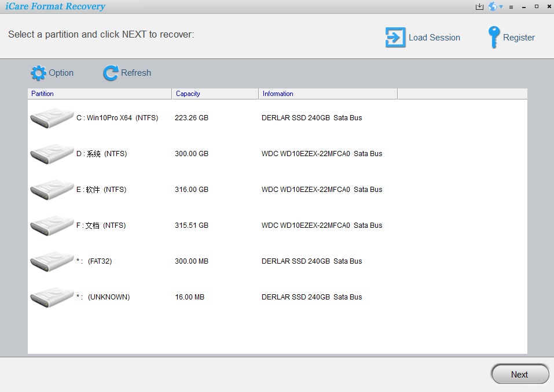Click DERLAR SSD info in FAT32 row

(311, 261)
